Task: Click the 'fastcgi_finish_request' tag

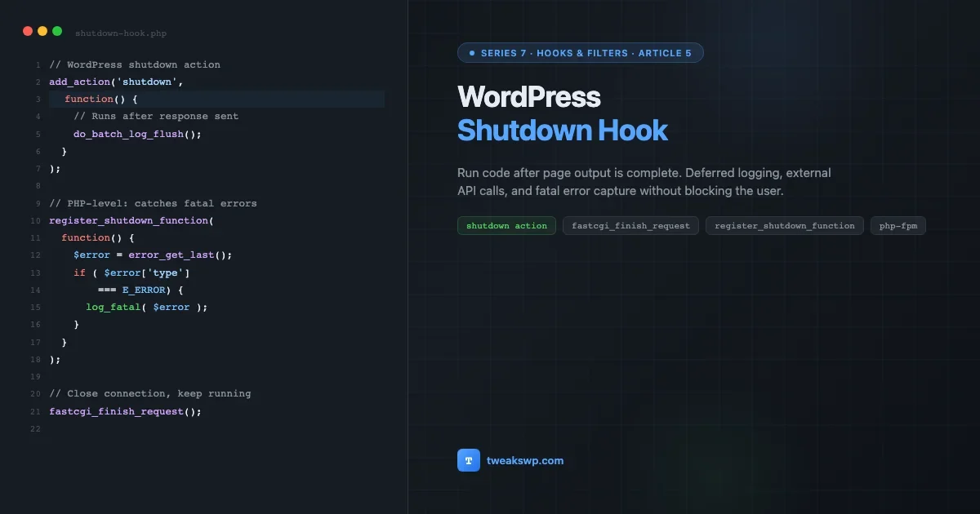Action: tap(630, 225)
